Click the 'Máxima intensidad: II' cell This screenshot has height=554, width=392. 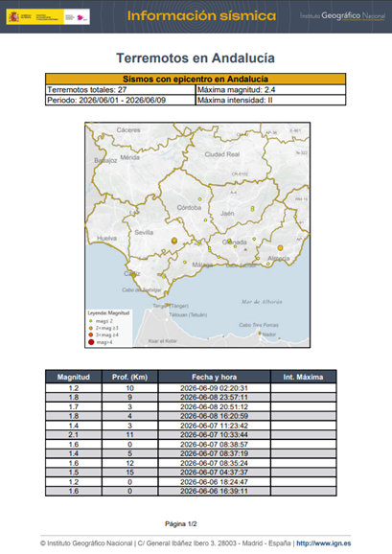pyautogui.click(x=270, y=100)
